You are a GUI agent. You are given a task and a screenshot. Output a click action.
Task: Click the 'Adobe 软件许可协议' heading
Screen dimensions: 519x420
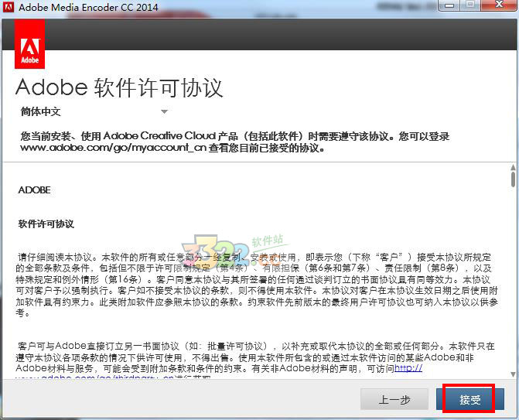119,88
